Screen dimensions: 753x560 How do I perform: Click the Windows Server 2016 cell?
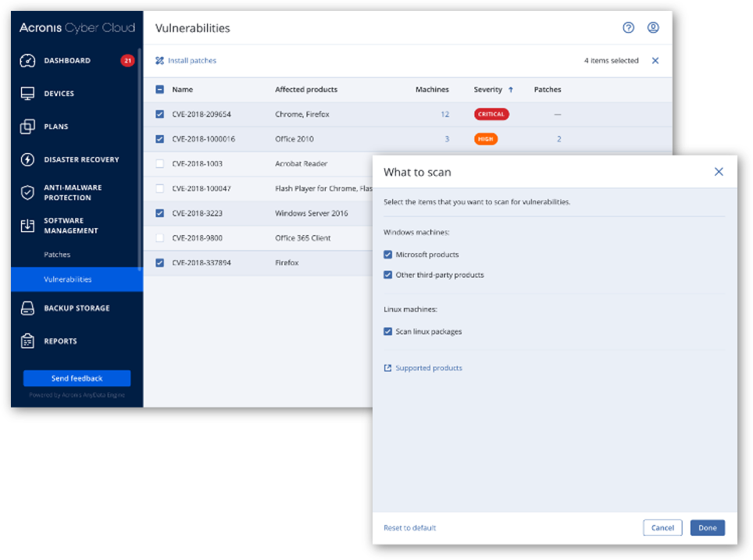(311, 213)
